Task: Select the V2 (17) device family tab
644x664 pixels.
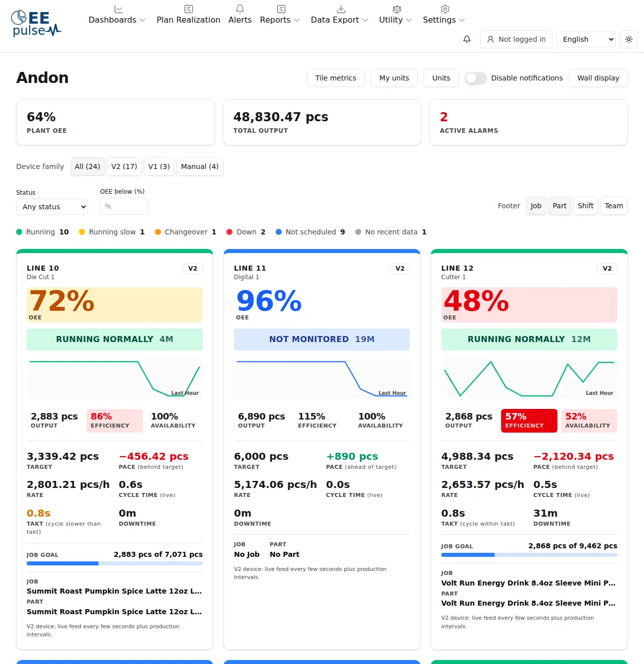Action: pos(124,167)
